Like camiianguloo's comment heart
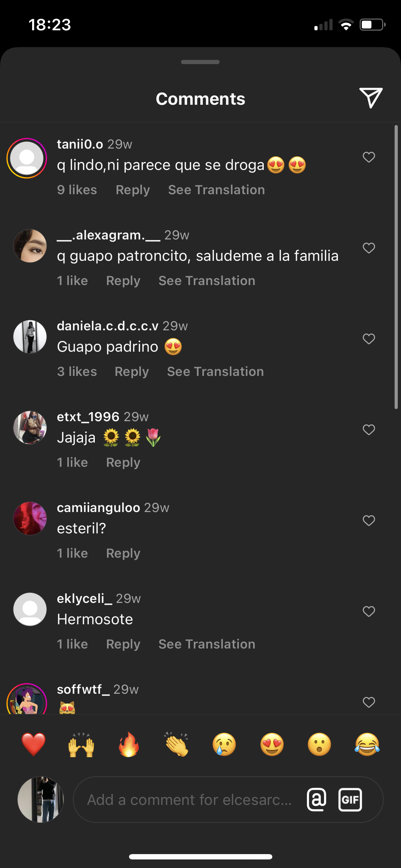This screenshot has width=401, height=868. coord(369,521)
